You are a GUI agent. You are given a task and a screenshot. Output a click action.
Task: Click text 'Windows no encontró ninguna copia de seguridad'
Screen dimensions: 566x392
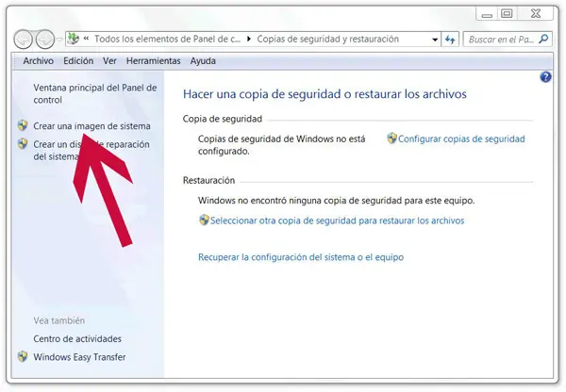tap(336, 201)
